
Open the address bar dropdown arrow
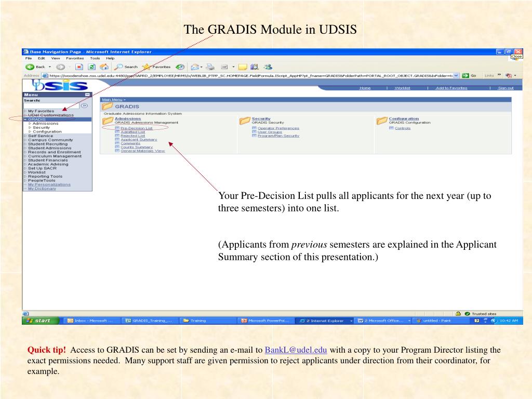(456, 76)
